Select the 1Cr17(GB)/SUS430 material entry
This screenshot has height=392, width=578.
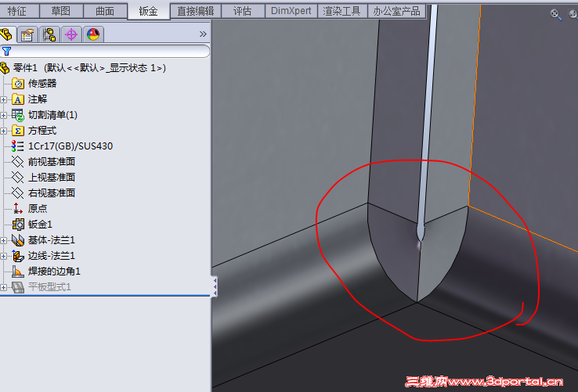[70, 146]
